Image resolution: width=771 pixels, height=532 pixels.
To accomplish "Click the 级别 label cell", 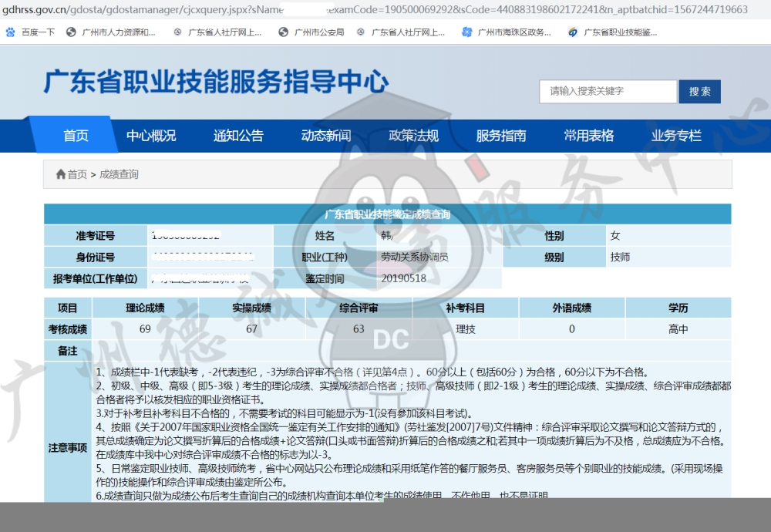I will [554, 258].
